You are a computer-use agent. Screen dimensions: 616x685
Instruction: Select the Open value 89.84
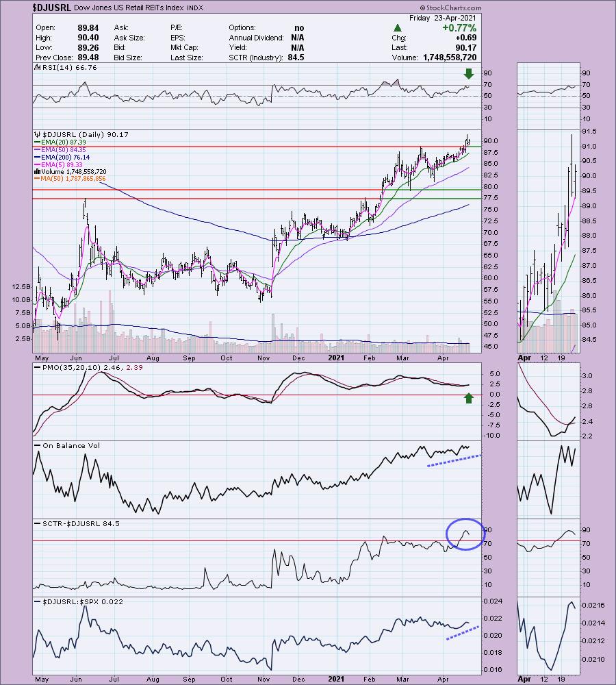88,27
